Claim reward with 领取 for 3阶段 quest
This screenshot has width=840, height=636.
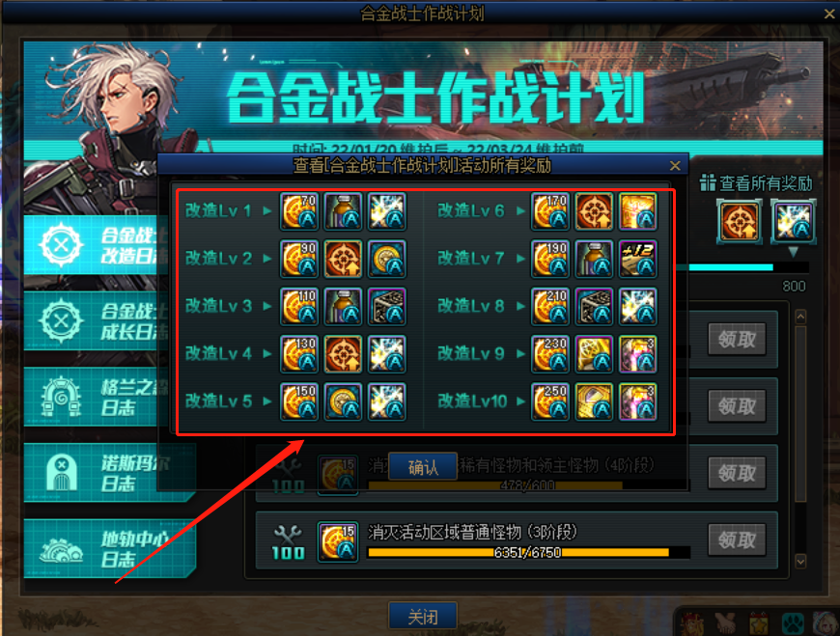[737, 540]
